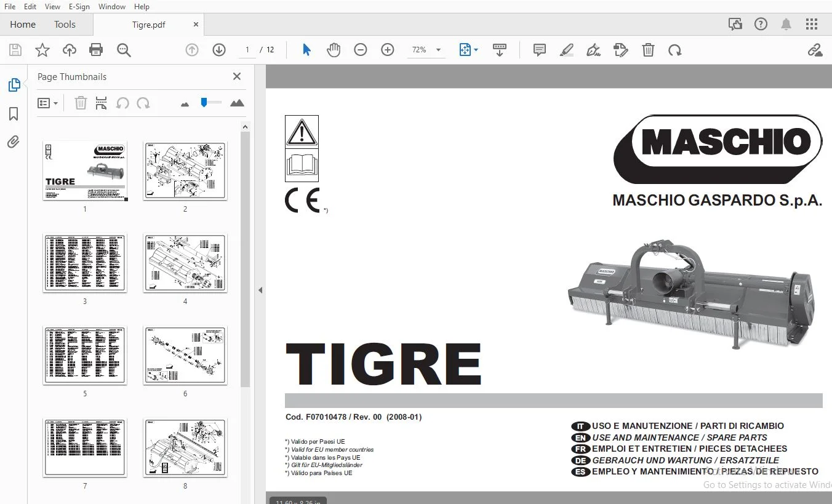Open the help question mark icon
This screenshot has width=832, height=504.
tap(761, 25)
